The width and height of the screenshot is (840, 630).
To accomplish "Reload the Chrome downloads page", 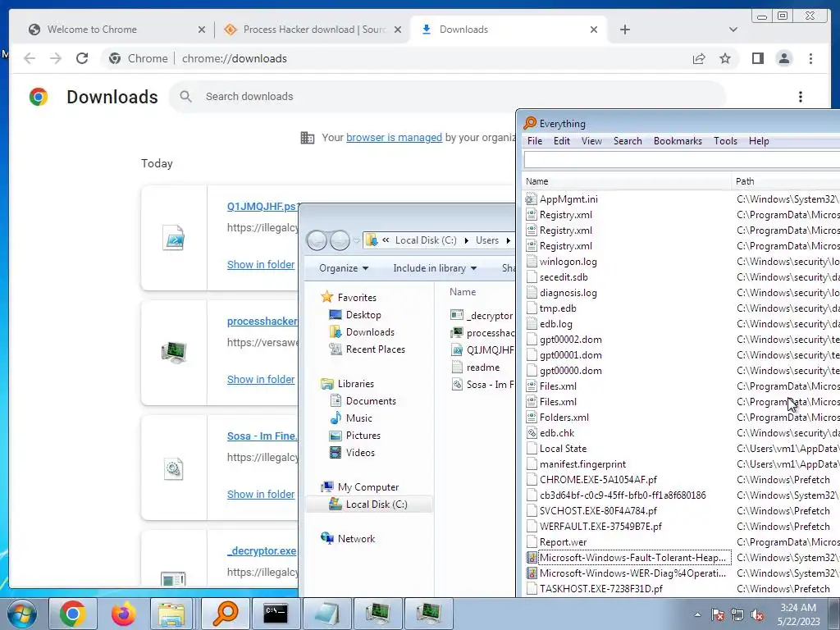I will click(x=81, y=58).
